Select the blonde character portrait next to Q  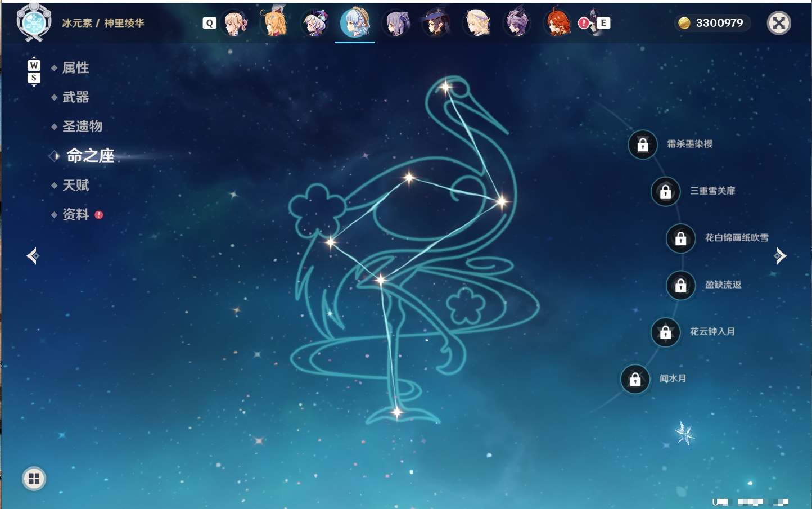(x=234, y=23)
